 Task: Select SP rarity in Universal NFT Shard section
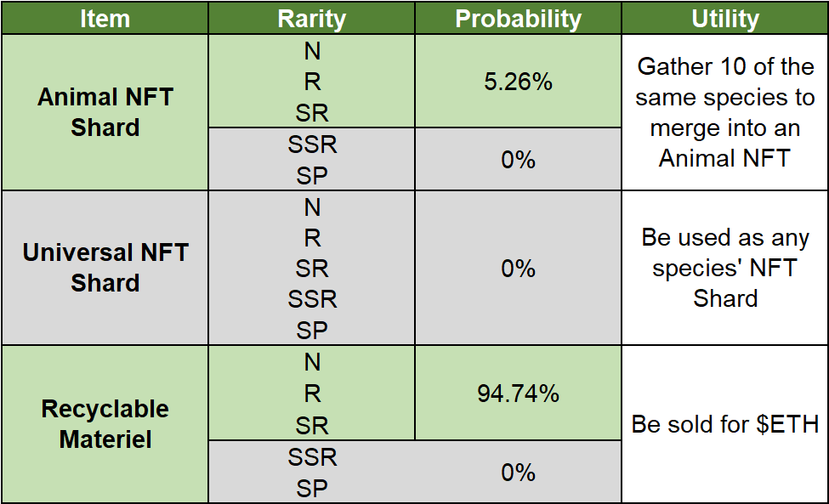coord(312,331)
